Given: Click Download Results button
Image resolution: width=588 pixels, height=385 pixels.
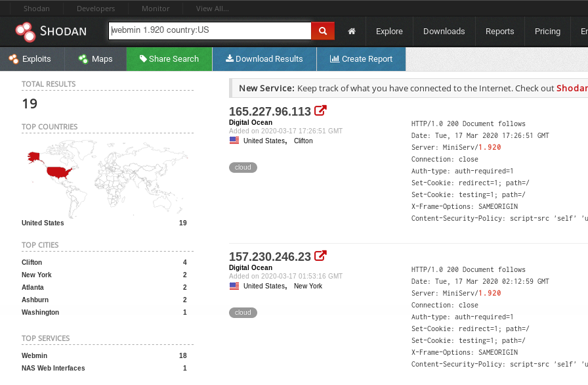Looking at the screenshot, I should tap(264, 59).
